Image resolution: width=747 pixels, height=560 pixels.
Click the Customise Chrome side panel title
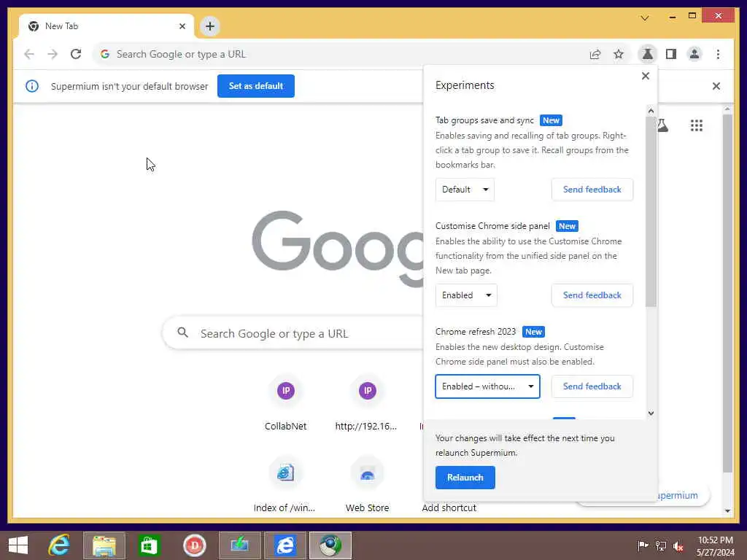click(492, 226)
